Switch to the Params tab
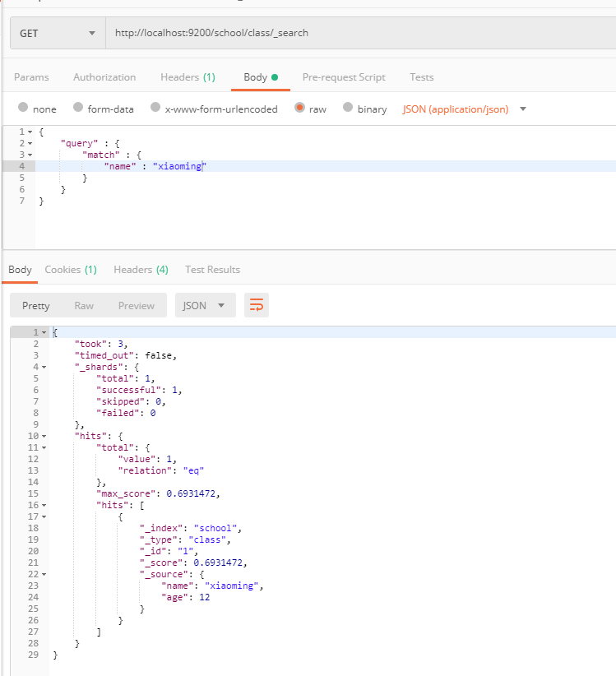 coord(31,77)
